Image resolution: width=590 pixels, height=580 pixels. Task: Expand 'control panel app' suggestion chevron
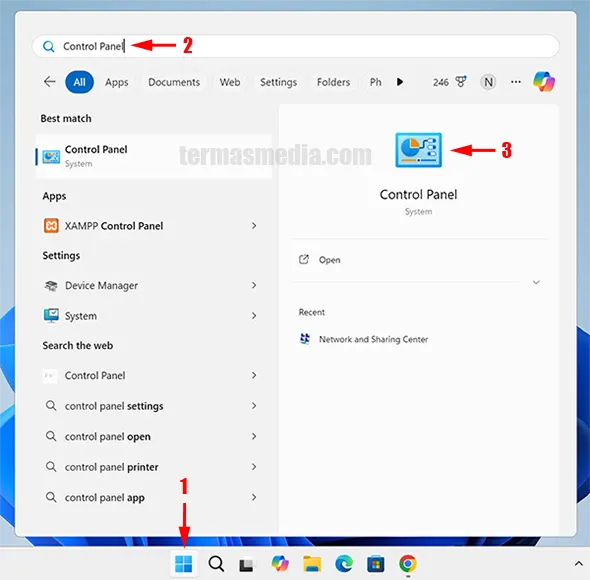254,497
